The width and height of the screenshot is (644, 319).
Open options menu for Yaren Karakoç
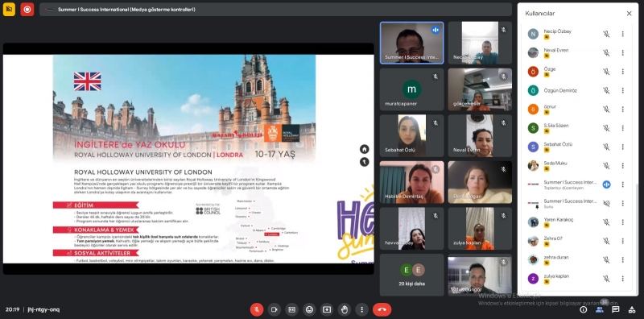point(622,222)
